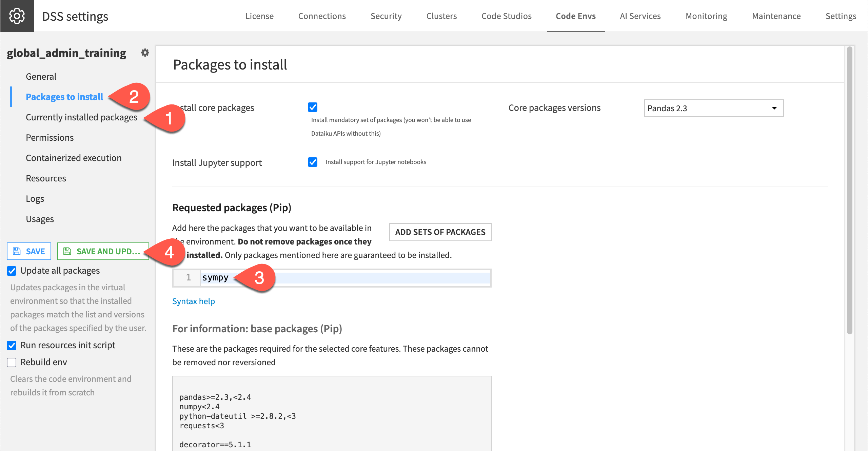Open Containerized execution section

click(x=74, y=158)
